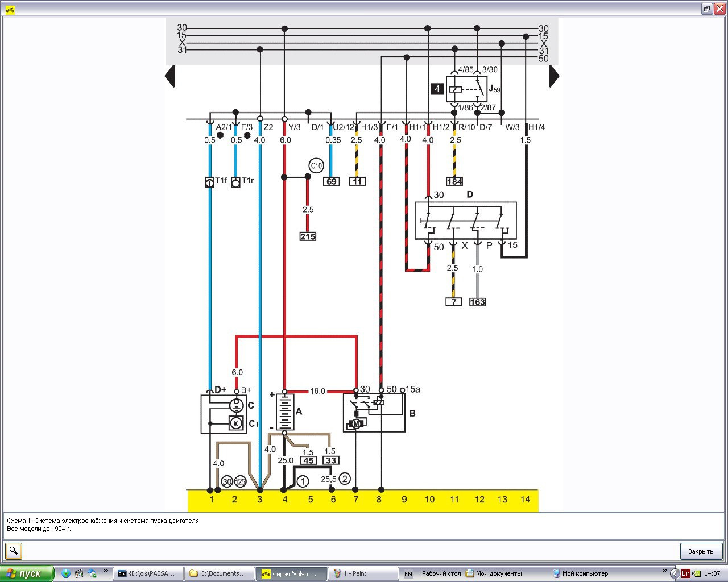Screen dimensions: 728x582
Task: Click track number 14 on the yellow strip
Action: [x=525, y=500]
